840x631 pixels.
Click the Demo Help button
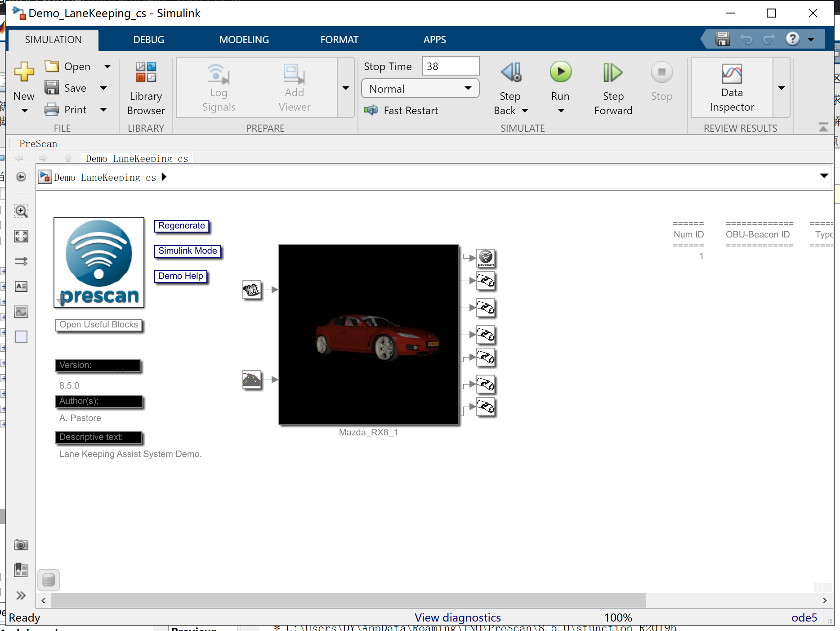coord(181,276)
